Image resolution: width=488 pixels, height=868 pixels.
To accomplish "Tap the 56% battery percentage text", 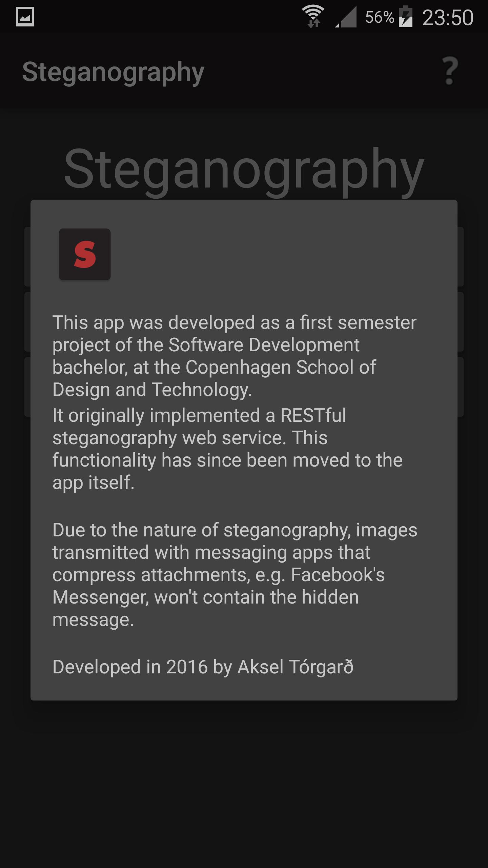I will pyautogui.click(x=380, y=17).
